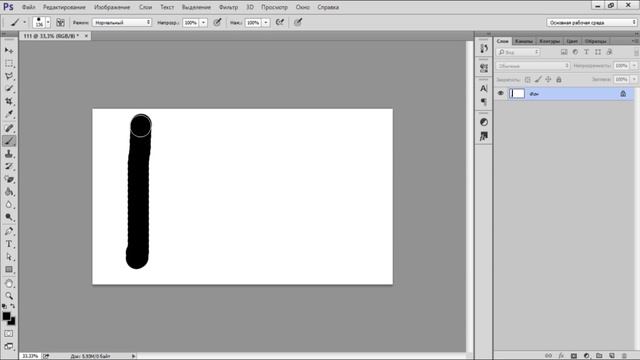Toggle tablet pressure for size
This screenshot has width=640, height=360.
pyautogui.click(x=298, y=22)
